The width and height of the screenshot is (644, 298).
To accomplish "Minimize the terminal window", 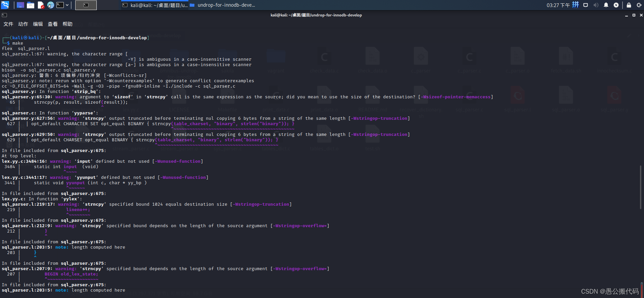I will (x=627, y=15).
